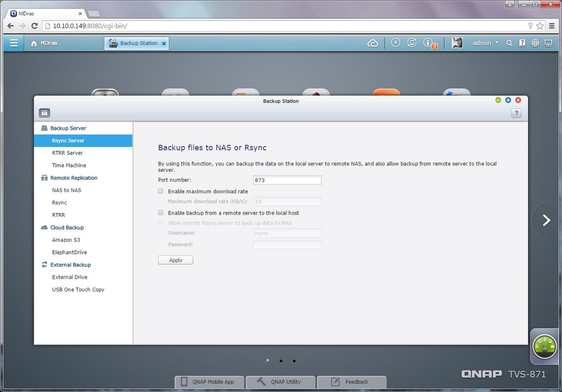The height and width of the screenshot is (392, 562).
Task: Open the QNAP Mobile App link
Action: 209,382
